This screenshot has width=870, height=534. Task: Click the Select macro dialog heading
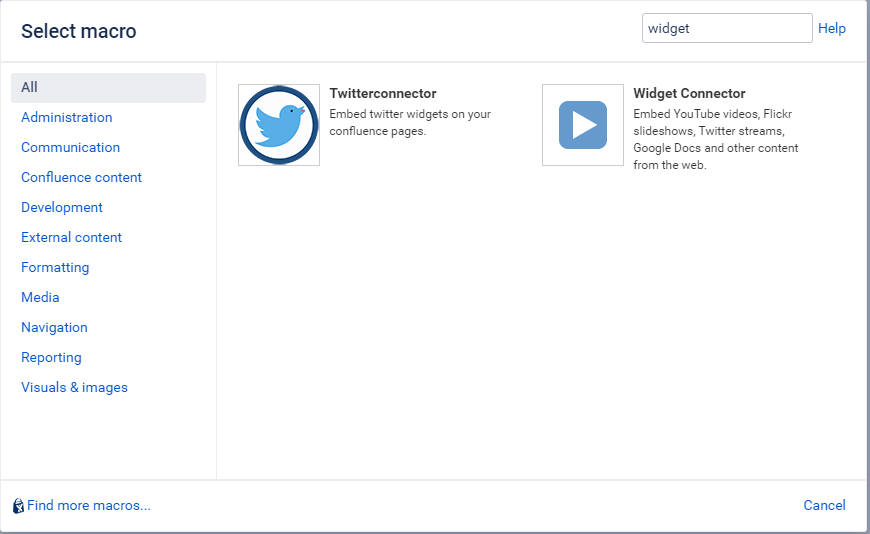tap(79, 31)
